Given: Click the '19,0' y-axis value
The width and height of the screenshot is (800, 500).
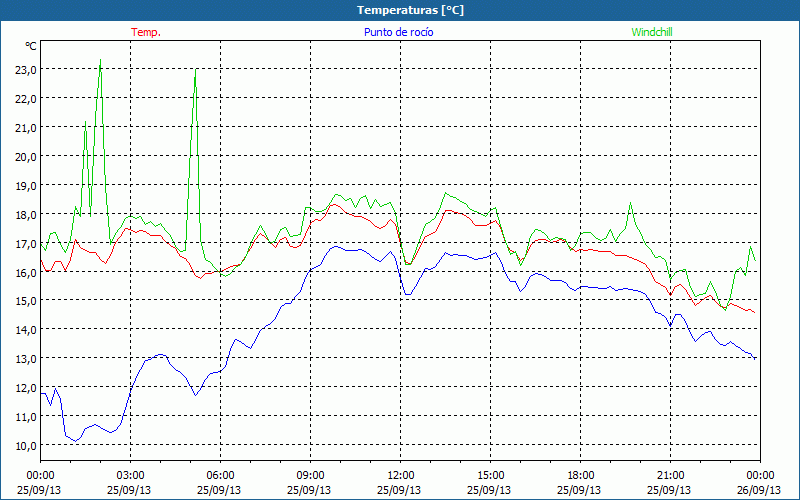Looking at the screenshot, I should click(x=26, y=186).
